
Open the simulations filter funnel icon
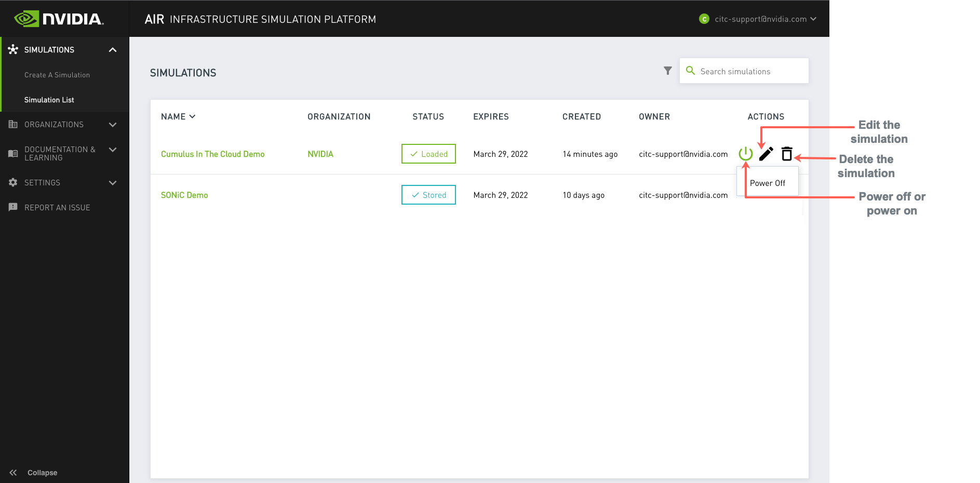coord(668,71)
